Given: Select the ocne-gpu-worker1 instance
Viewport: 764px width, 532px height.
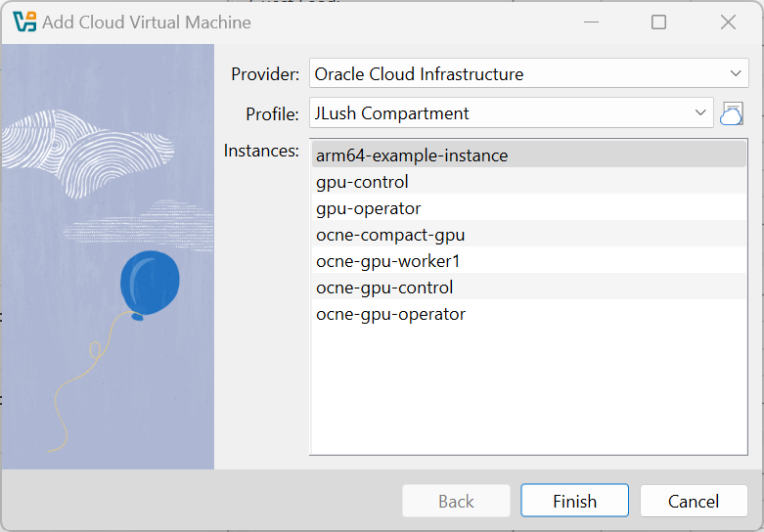Looking at the screenshot, I should (x=387, y=261).
